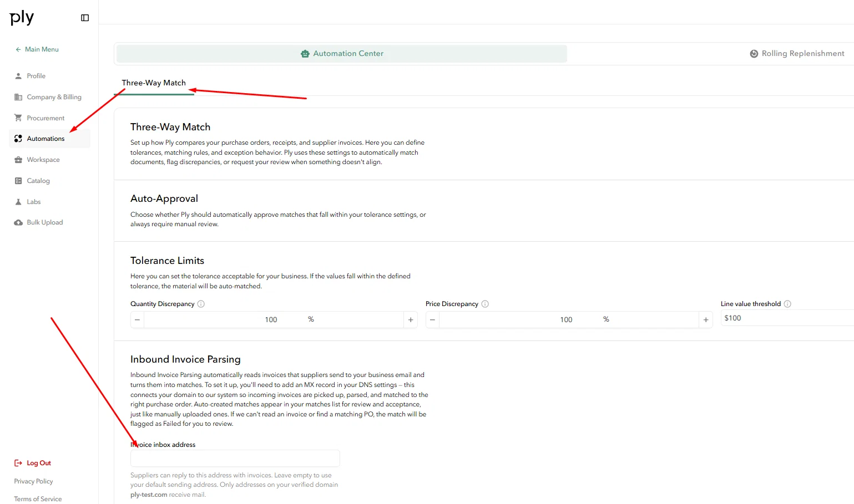This screenshot has width=854, height=504.
Task: Increase Price Discrepancy with plus button
Action: 706,320
